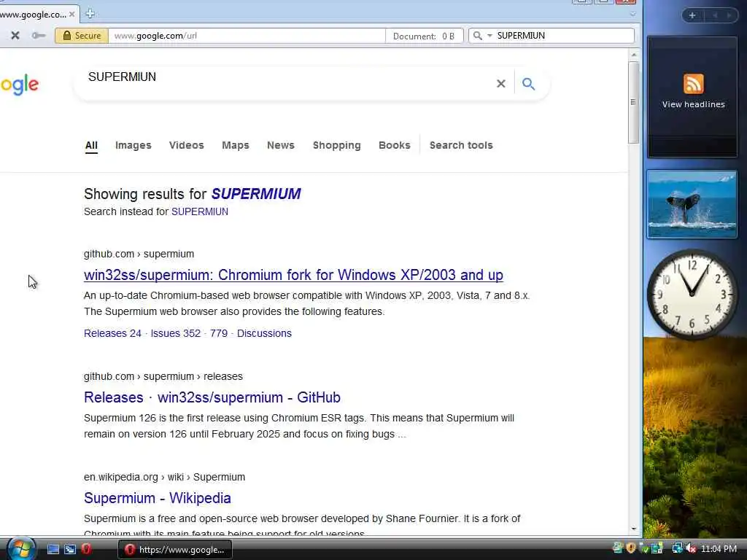Open the Windows Start orb
Viewport: 747px width, 560px height.
[x=21, y=548]
